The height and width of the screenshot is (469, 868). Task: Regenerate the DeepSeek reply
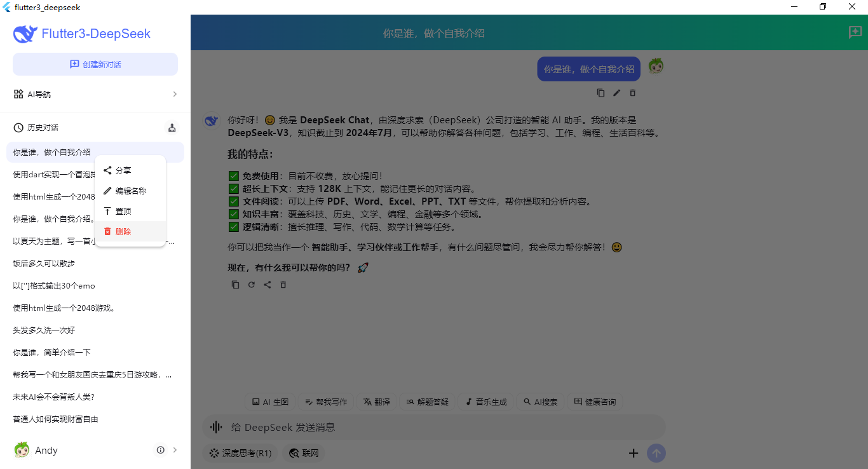(x=251, y=285)
